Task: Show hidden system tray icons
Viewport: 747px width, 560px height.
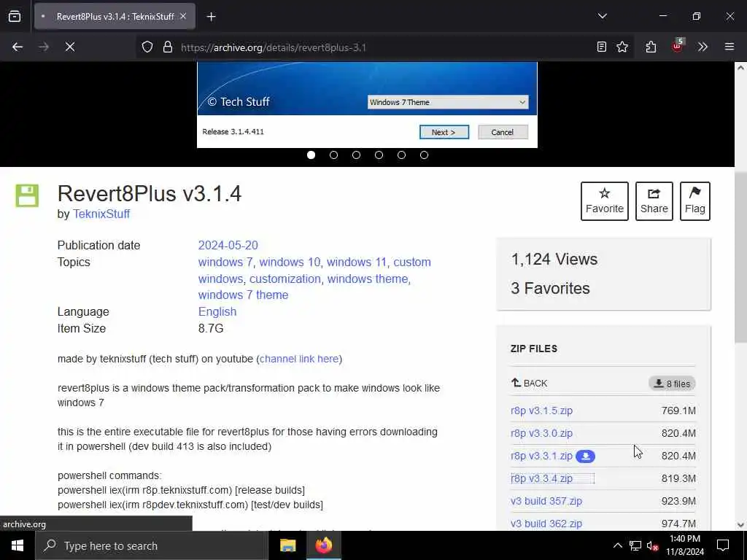Action: pos(617,545)
